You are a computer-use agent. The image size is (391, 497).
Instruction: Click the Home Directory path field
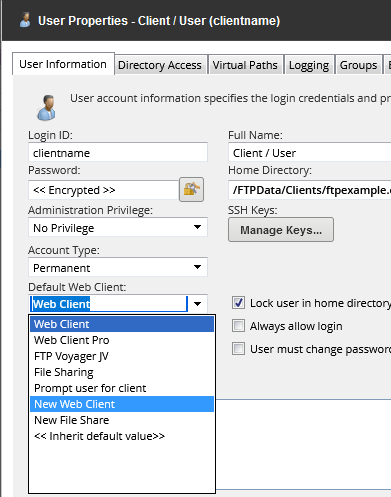(x=310, y=190)
